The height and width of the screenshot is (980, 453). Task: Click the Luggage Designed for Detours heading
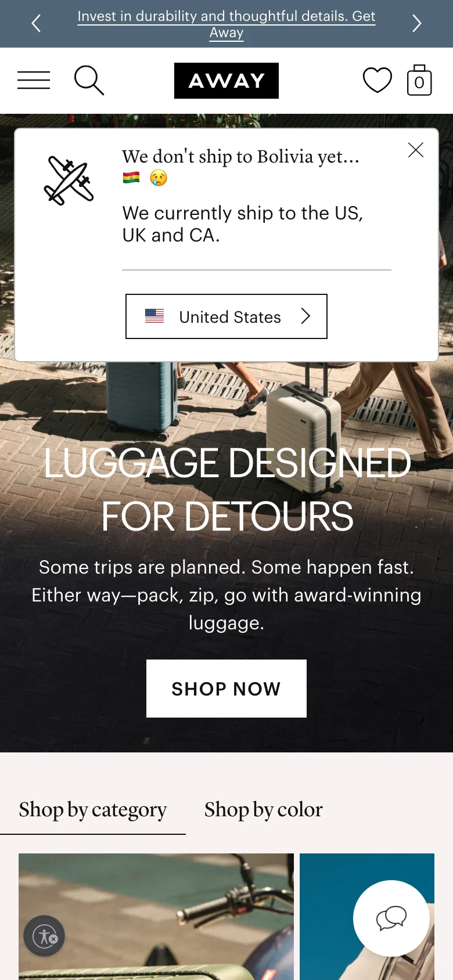227,490
